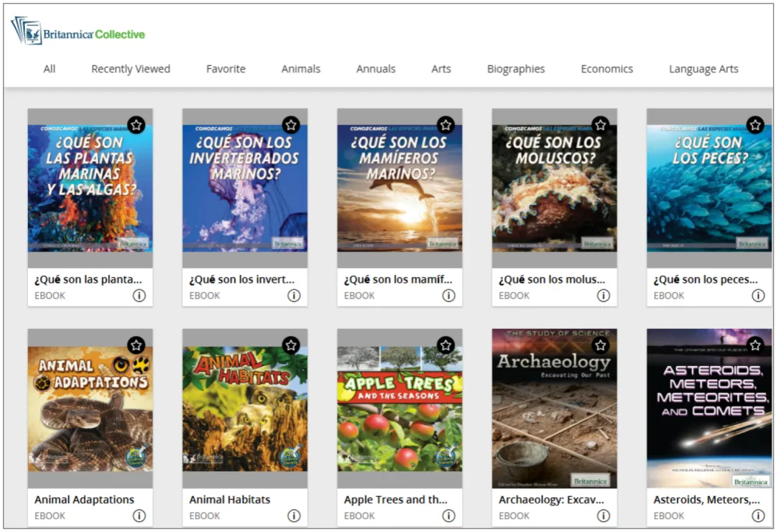Viewport: 776px width, 532px height.
Task: Go to the Arts tab
Action: 441,69
